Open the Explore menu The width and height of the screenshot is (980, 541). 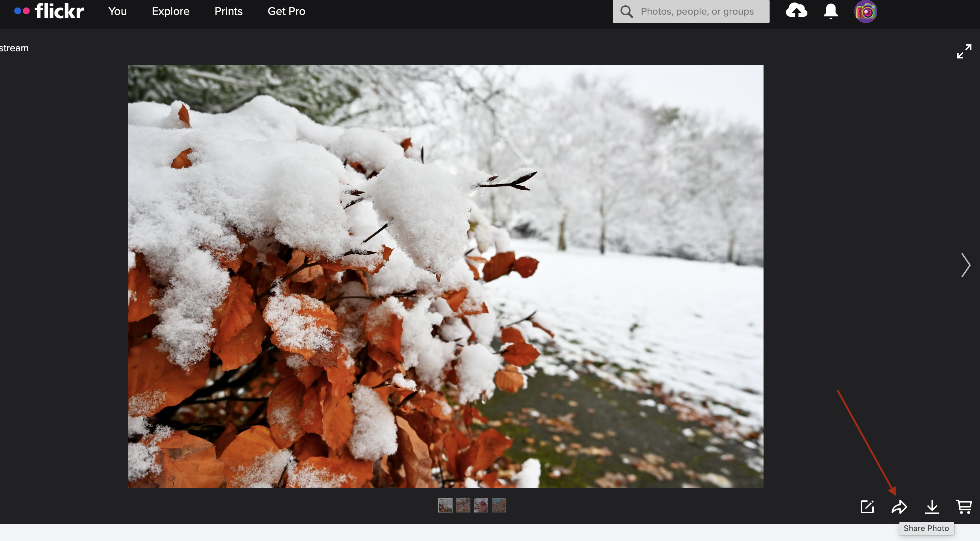coord(170,11)
